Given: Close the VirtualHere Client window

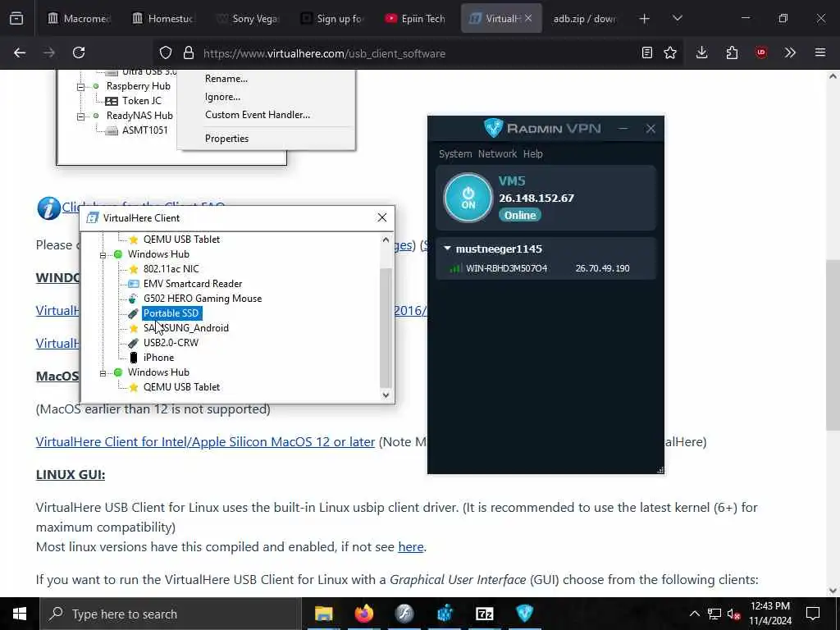Looking at the screenshot, I should 382,217.
